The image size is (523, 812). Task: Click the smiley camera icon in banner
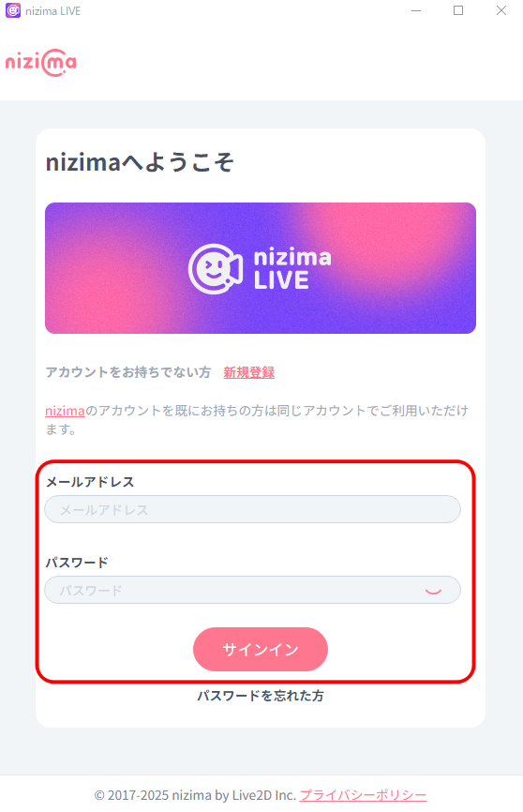pyautogui.click(x=216, y=269)
